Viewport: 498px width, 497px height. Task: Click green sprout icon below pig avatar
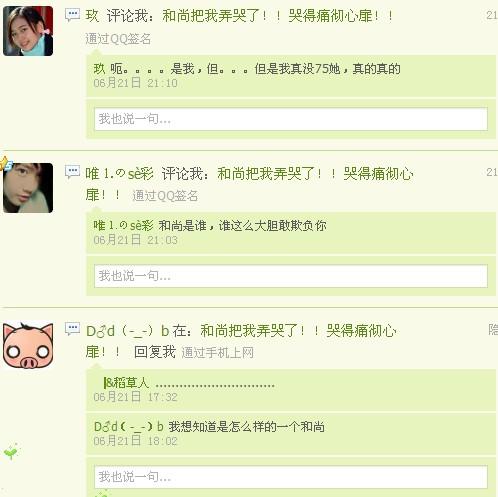click(x=11, y=452)
